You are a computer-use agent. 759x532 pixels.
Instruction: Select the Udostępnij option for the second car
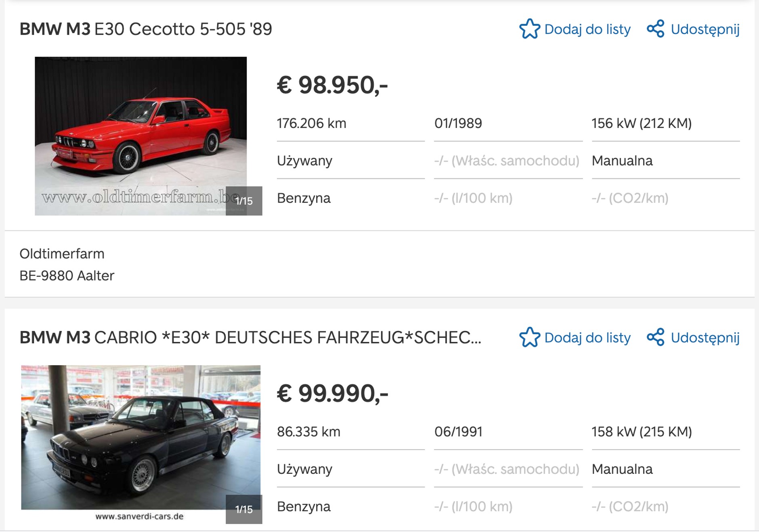click(x=705, y=338)
